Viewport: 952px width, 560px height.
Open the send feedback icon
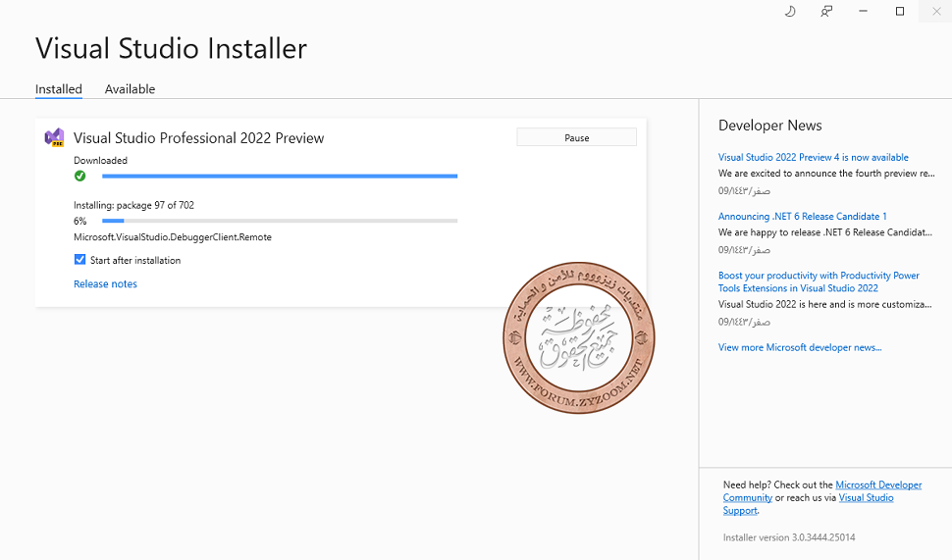[827, 11]
